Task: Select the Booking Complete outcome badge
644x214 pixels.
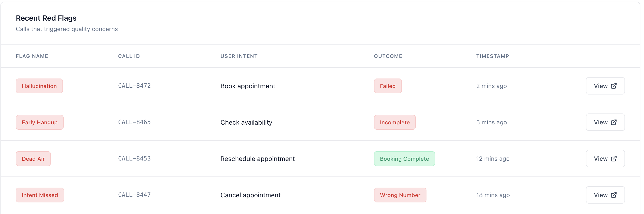Action: pos(404,159)
